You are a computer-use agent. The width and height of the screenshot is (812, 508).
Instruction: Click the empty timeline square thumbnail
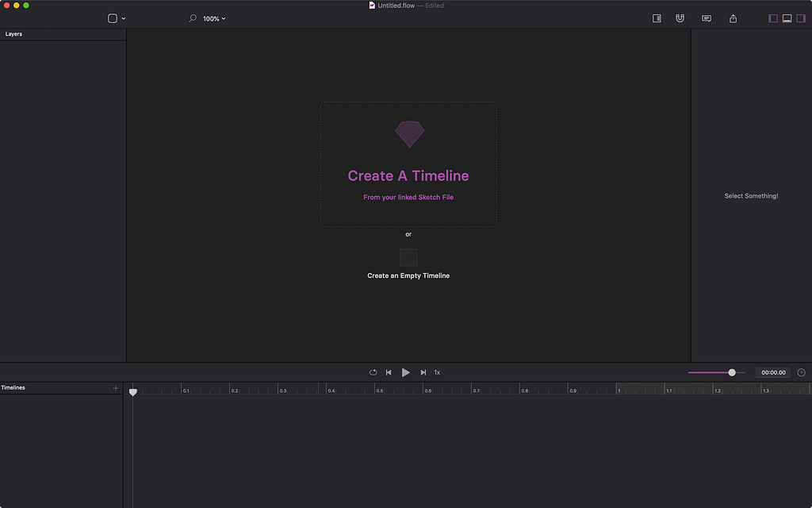coord(408,258)
